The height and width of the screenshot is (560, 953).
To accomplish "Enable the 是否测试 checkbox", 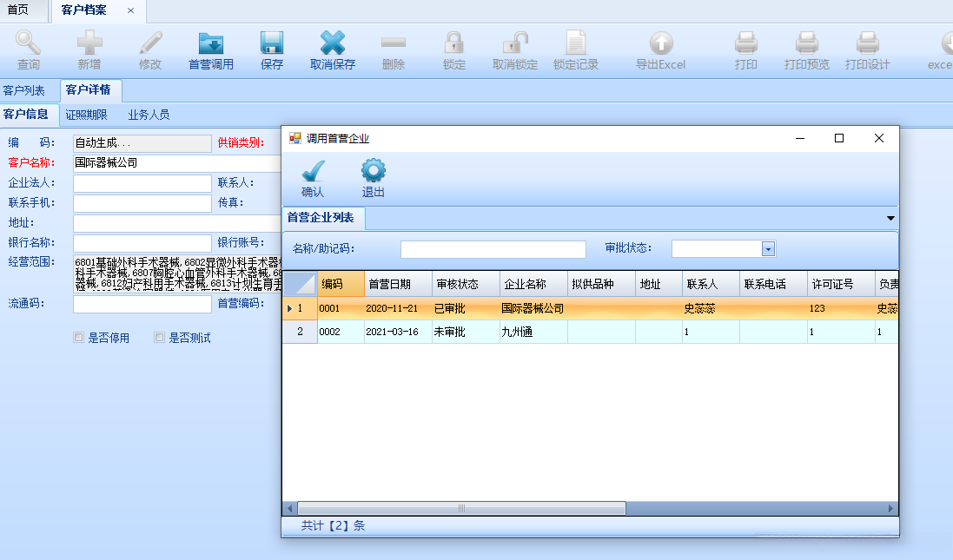I will click(159, 338).
